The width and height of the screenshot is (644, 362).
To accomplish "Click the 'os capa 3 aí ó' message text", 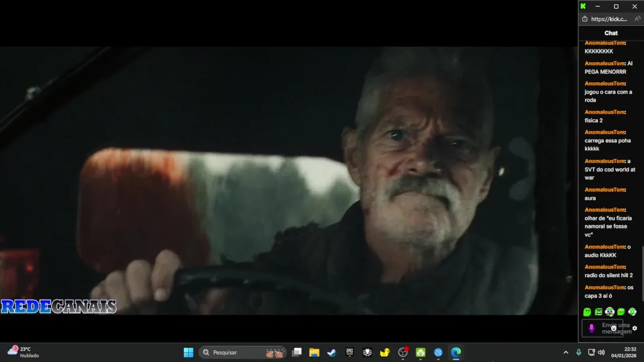I will (609, 292).
